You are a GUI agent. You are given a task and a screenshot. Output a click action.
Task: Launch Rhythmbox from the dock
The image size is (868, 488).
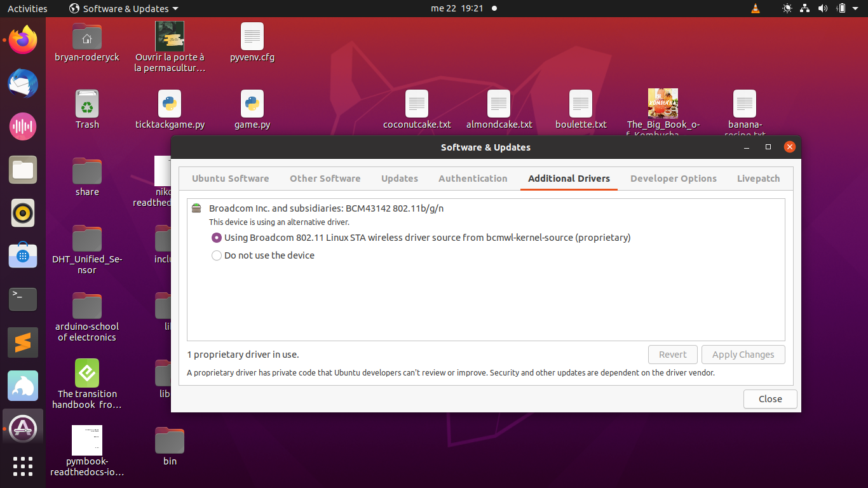[23, 213]
